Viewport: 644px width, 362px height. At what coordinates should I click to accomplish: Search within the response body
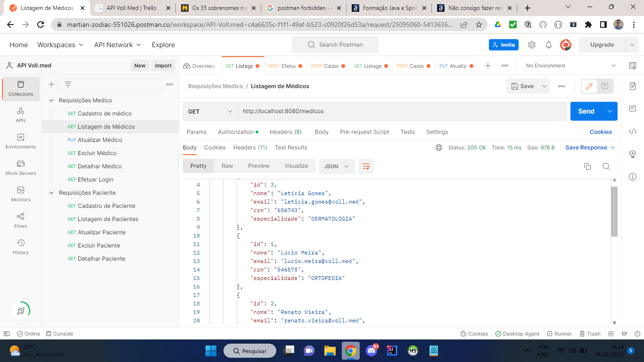point(606,166)
